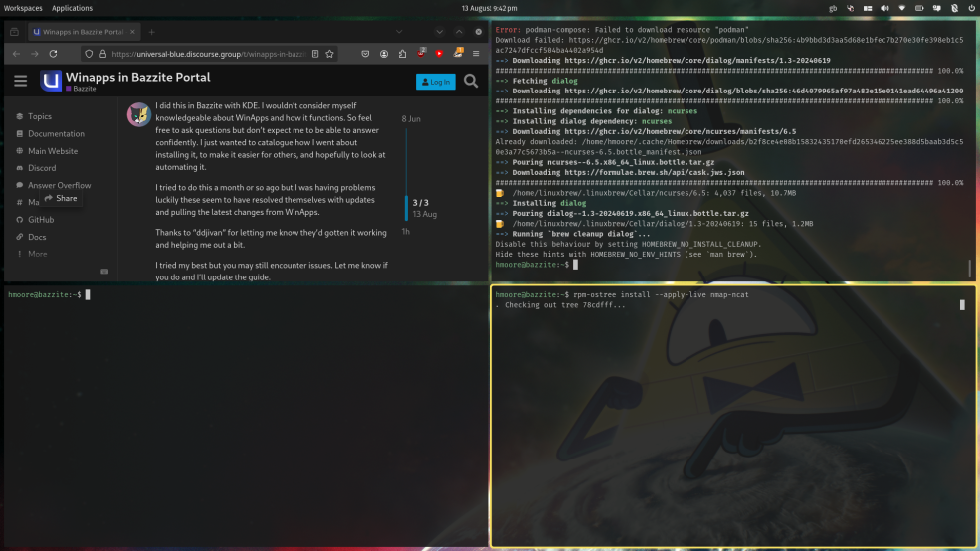980x551 pixels.
Task: Open the 13 August date and time panel
Action: (x=490, y=8)
